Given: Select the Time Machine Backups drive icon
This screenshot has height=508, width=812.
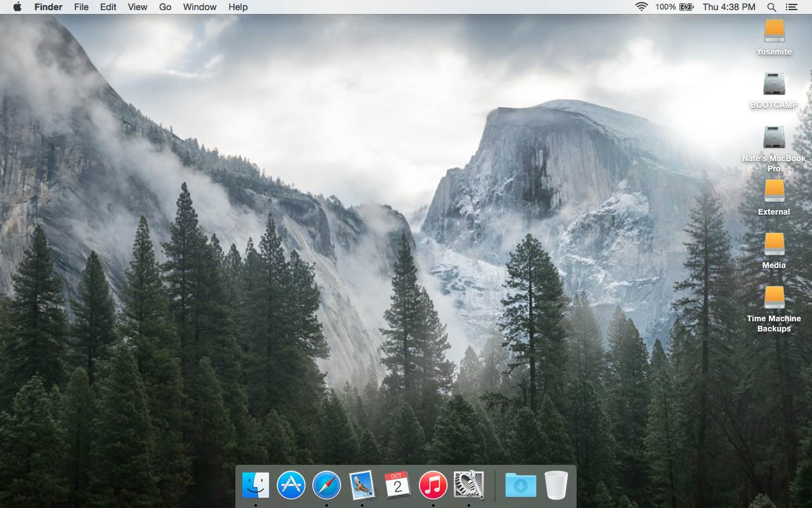Looking at the screenshot, I should [774, 298].
